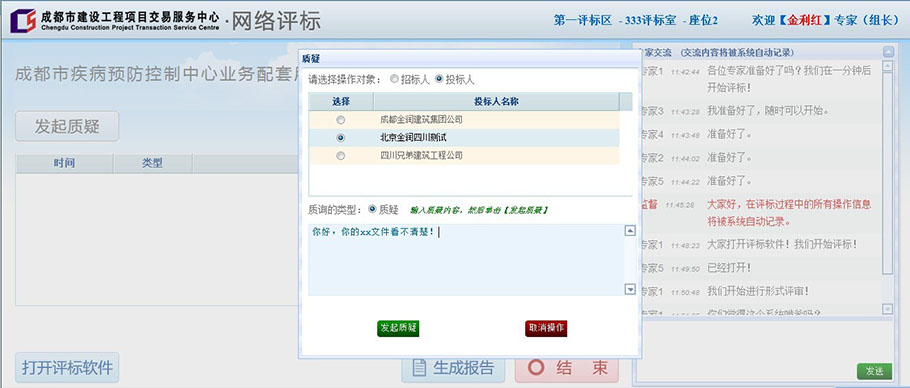Click chat message 我们开始进行形式评审!

pos(758,292)
